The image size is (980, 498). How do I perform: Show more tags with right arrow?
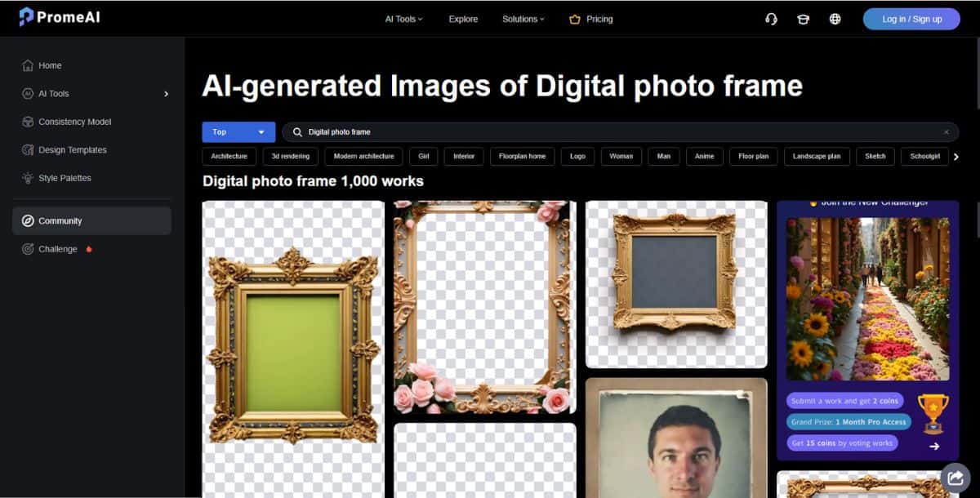(x=956, y=157)
